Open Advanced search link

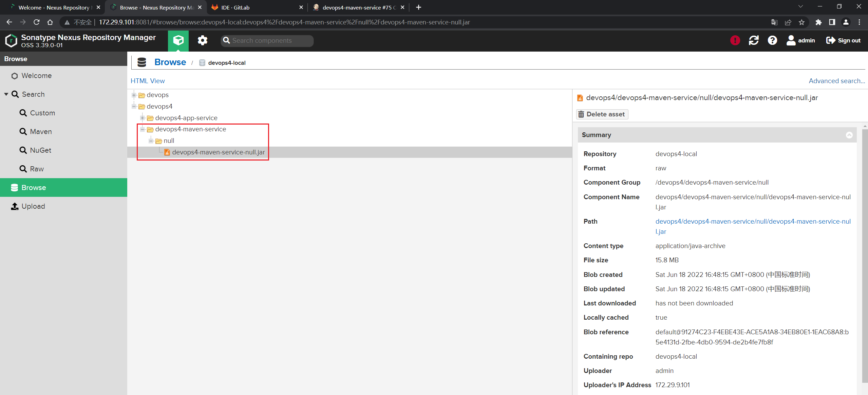click(x=837, y=81)
